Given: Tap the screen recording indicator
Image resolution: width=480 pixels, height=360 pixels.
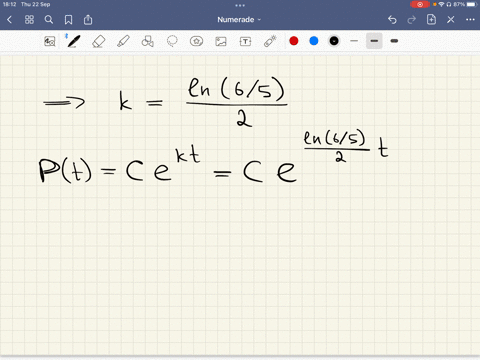Looking at the screenshot, I should [x=420, y=4].
